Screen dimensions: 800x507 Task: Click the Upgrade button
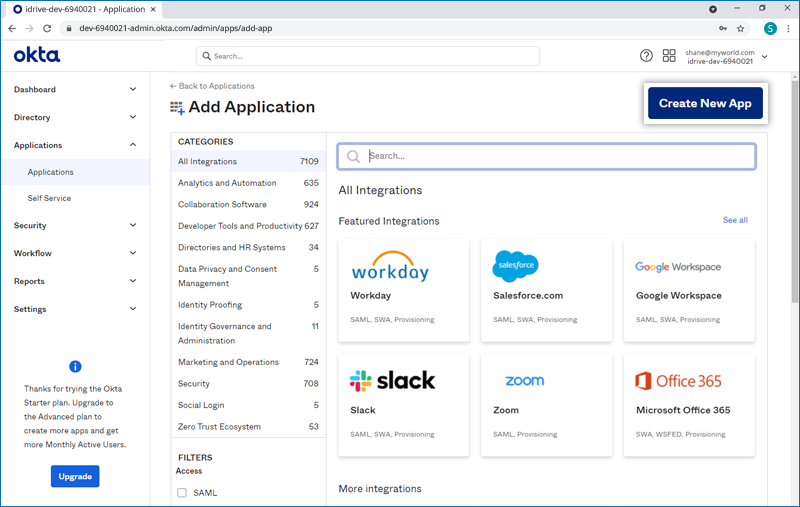[x=75, y=476]
